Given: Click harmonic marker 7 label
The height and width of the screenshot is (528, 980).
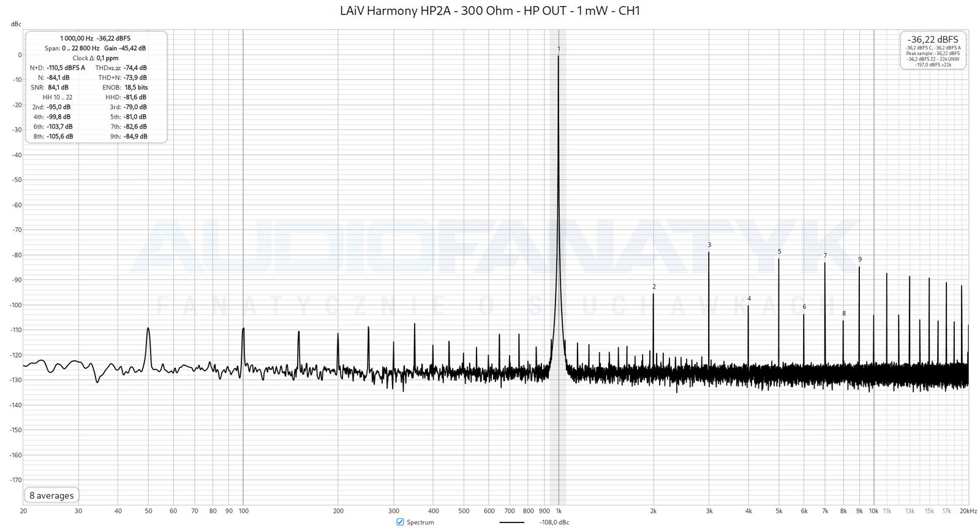Looking at the screenshot, I should click(825, 256).
